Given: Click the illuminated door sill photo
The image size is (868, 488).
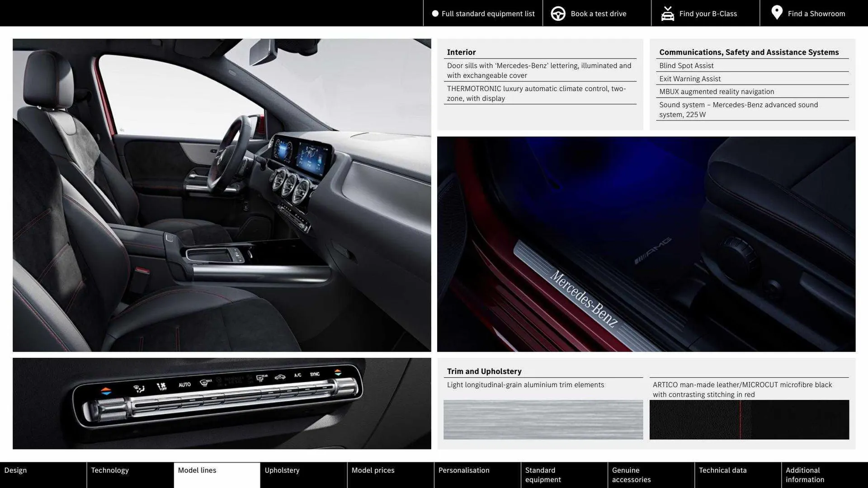Looking at the screenshot, I should (x=646, y=244).
